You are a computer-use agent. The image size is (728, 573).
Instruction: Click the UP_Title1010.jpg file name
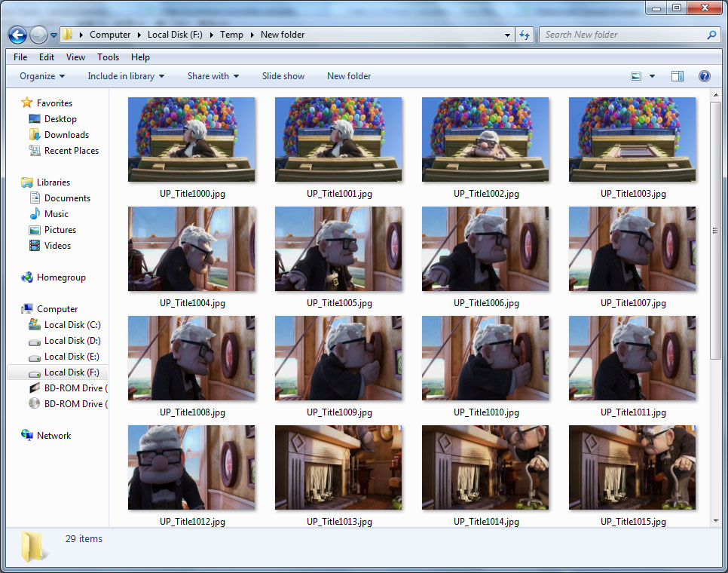486,412
